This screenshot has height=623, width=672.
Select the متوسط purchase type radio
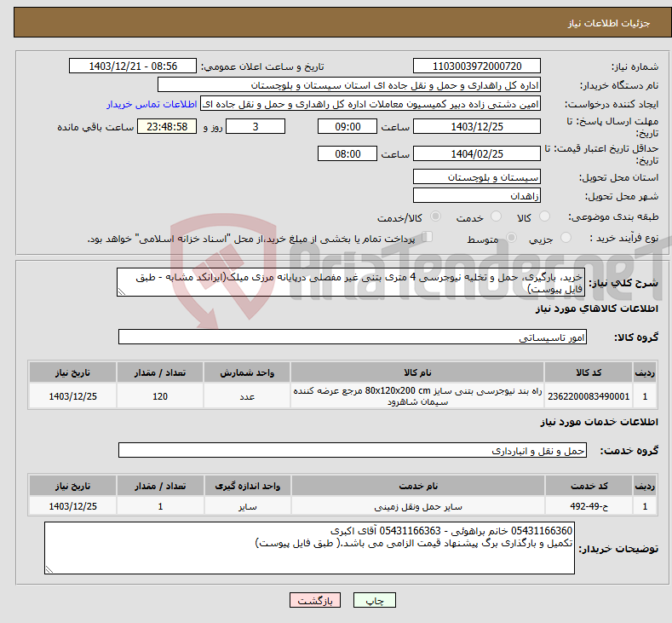coord(511,238)
